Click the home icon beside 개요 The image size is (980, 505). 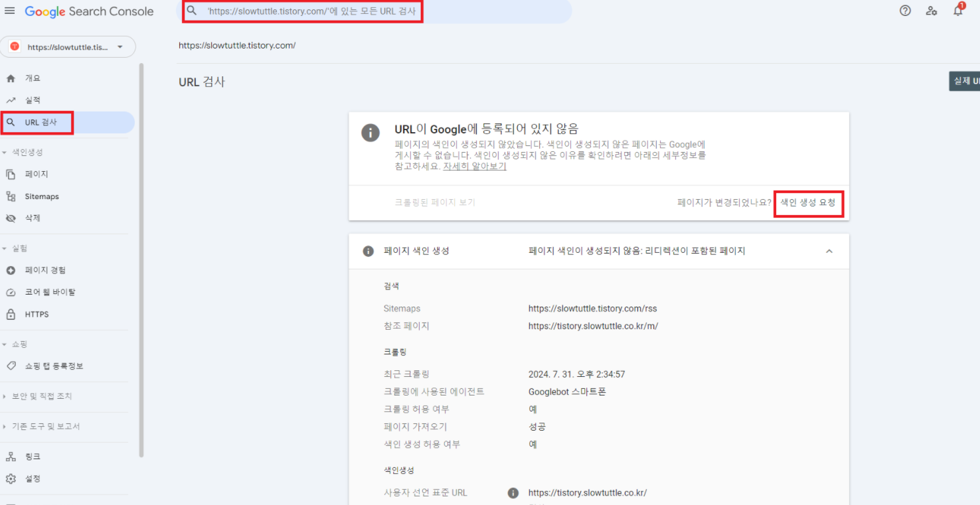coord(11,78)
